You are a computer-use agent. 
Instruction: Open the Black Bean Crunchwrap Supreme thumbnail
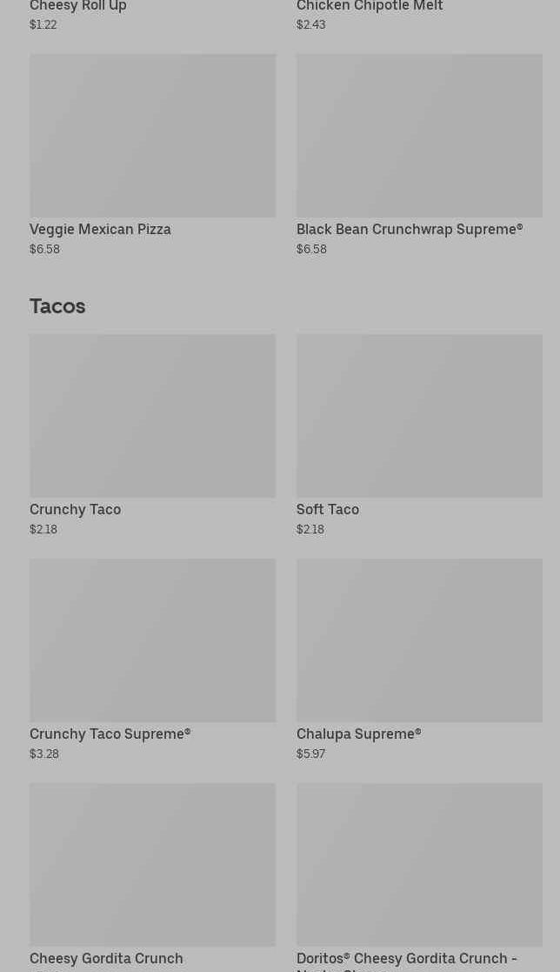[419, 136]
